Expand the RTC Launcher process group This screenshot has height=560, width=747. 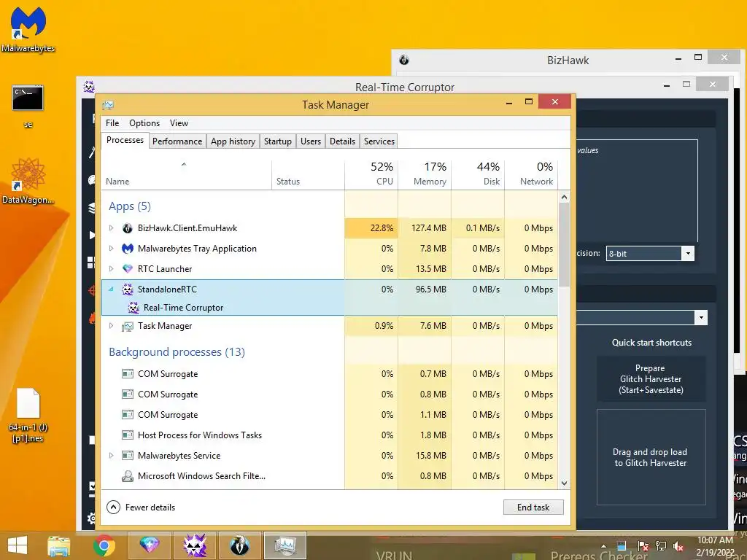pos(111,269)
